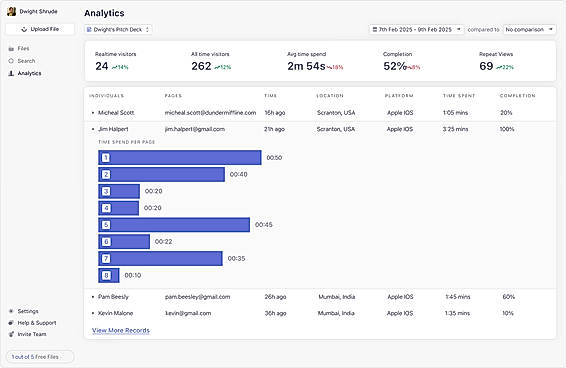This screenshot has width=566, height=368.
Task: Open the date range dropdown
Action: click(416, 30)
